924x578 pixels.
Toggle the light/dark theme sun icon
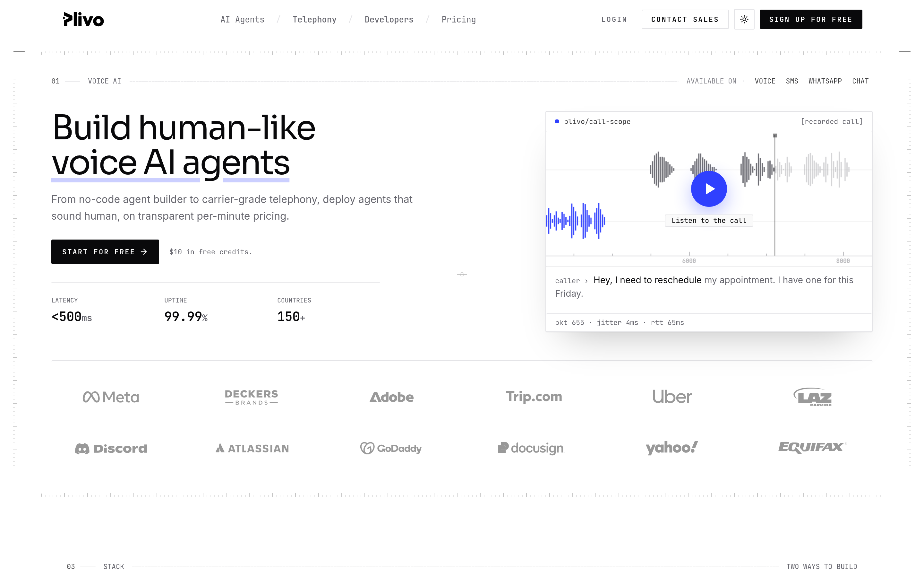(x=744, y=20)
